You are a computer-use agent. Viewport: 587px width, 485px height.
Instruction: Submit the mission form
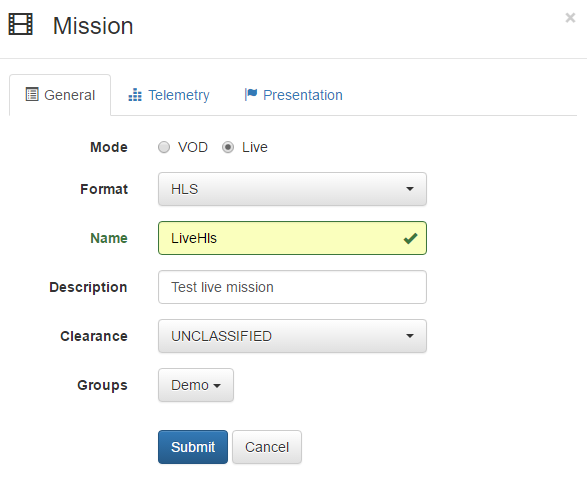tap(193, 447)
